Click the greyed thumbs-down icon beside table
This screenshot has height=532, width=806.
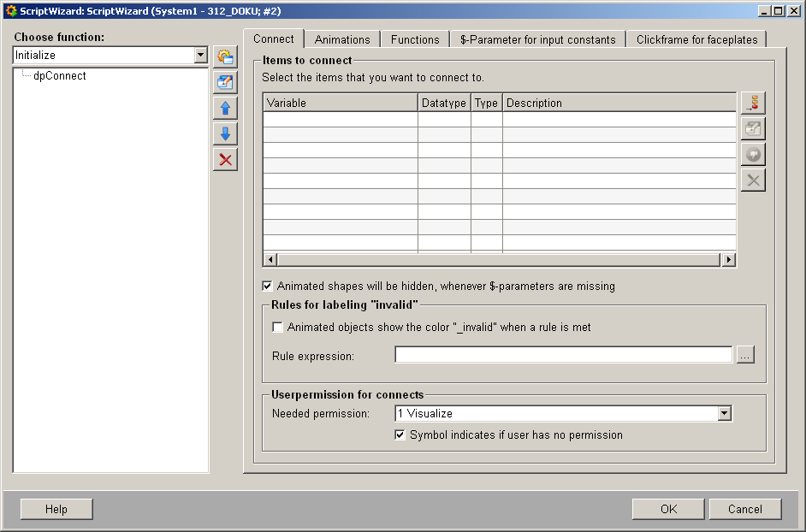tap(753, 155)
